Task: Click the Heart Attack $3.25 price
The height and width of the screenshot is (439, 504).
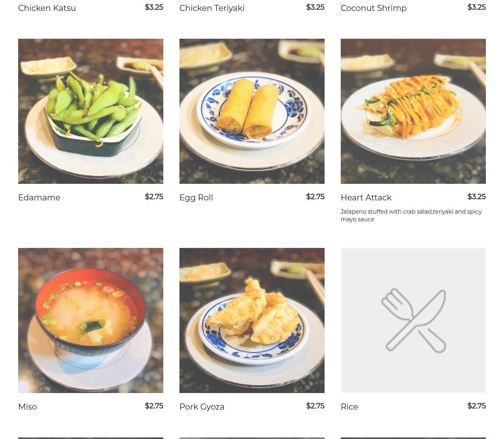Action: pos(476,197)
